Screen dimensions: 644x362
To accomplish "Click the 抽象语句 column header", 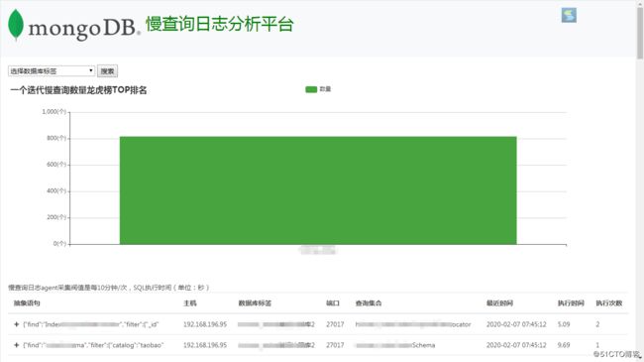I will click(27, 303).
